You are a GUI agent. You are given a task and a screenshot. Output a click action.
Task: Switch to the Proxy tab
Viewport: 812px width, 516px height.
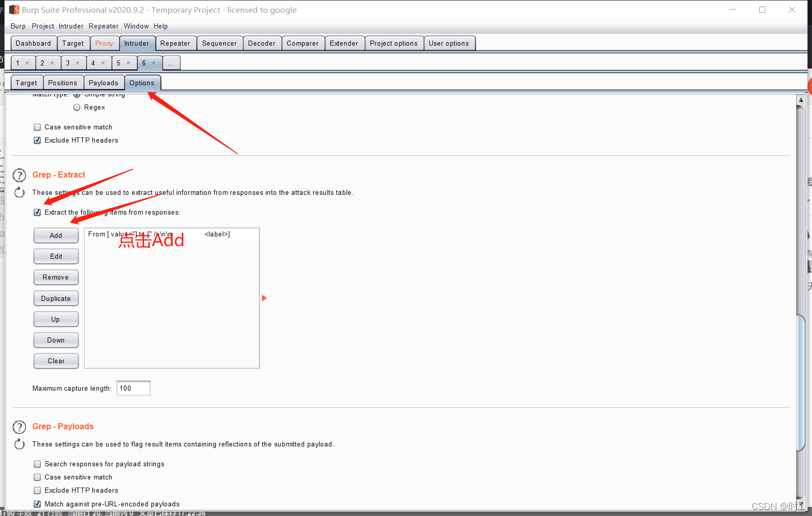point(105,44)
